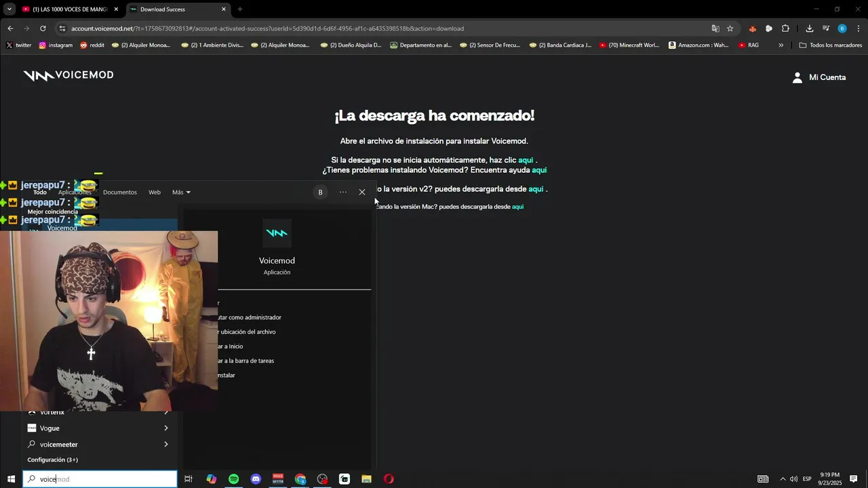Screen dimensions: 868x488
Task: Click 'aquí' link to restart the download
Action: pos(526,160)
